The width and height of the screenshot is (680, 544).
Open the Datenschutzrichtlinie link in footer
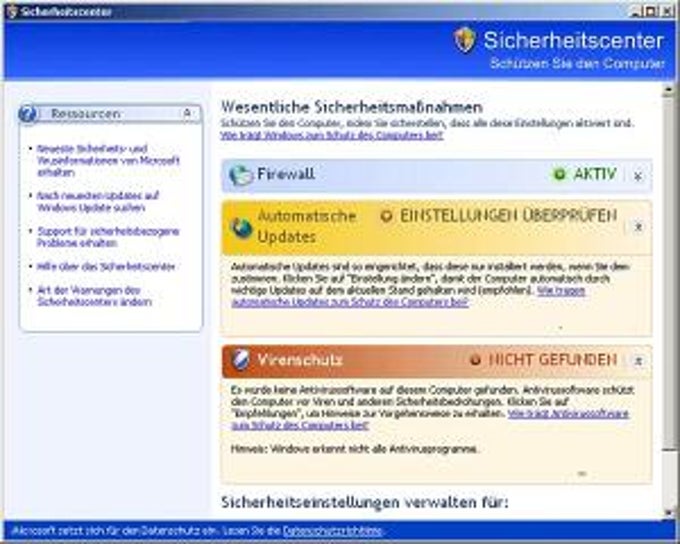(333, 531)
